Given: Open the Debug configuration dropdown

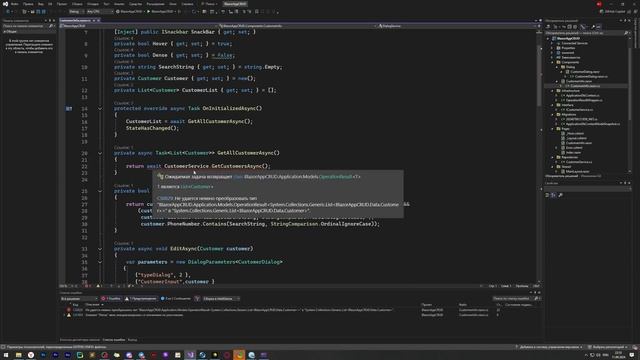Looking at the screenshot, I should [76, 11].
